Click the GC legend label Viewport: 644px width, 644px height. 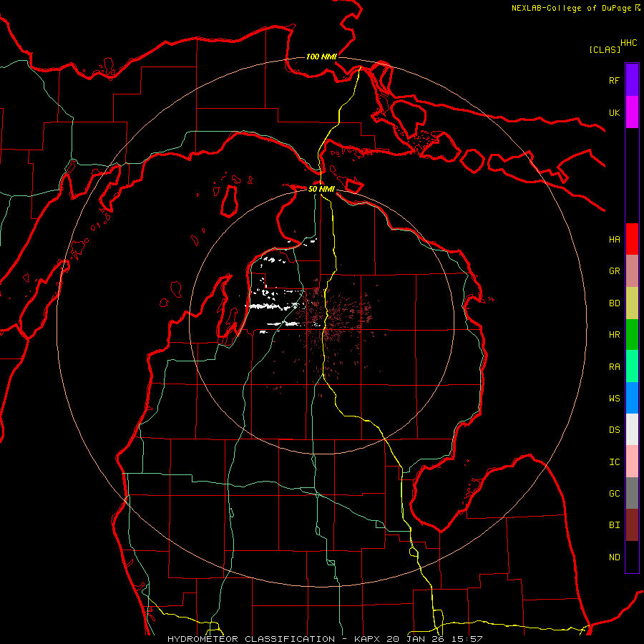tap(614, 494)
